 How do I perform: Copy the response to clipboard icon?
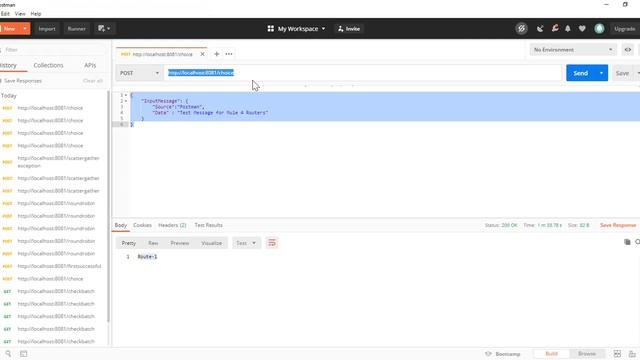(627, 242)
